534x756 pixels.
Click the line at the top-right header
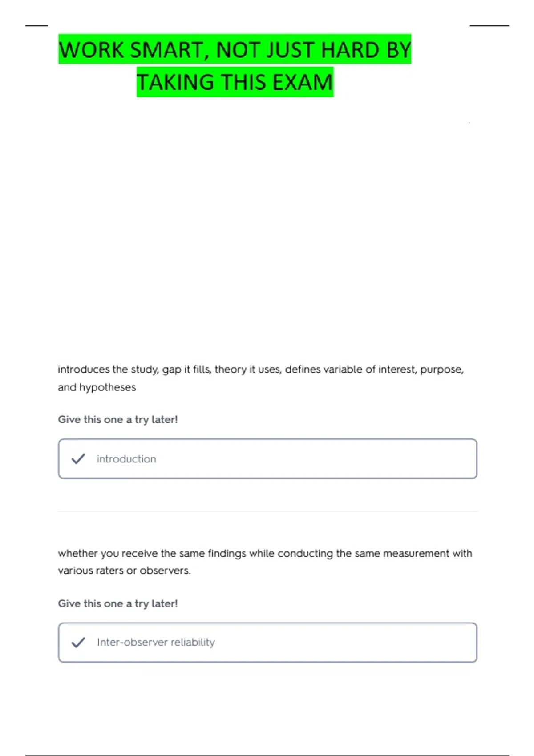pos(489,26)
